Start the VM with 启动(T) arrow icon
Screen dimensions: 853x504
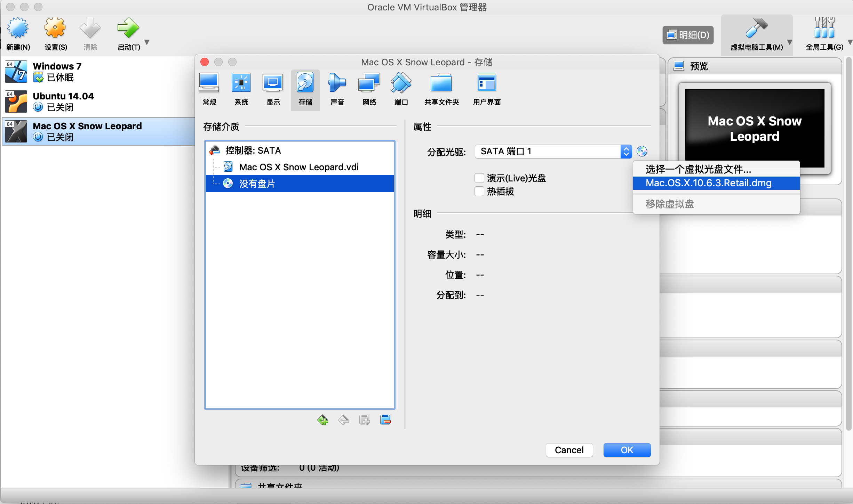(128, 34)
